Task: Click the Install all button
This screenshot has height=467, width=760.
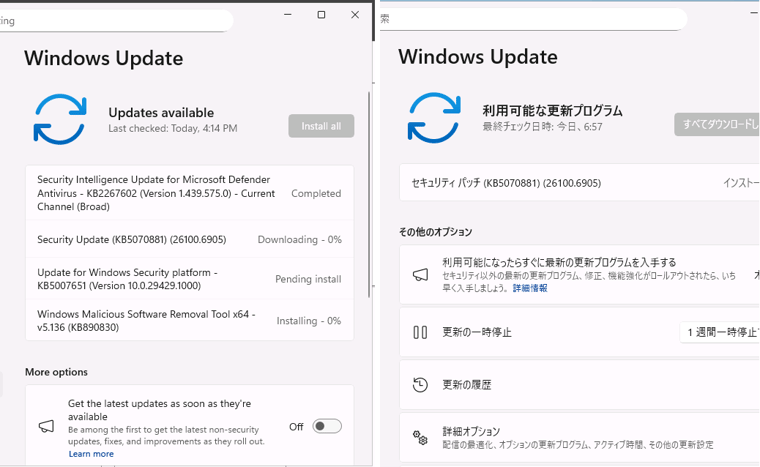Action: click(321, 126)
